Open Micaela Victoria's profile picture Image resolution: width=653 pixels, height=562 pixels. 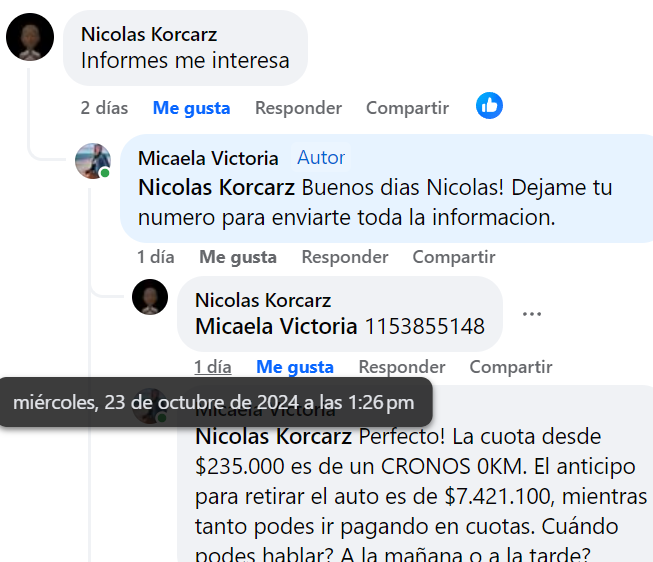click(x=93, y=161)
